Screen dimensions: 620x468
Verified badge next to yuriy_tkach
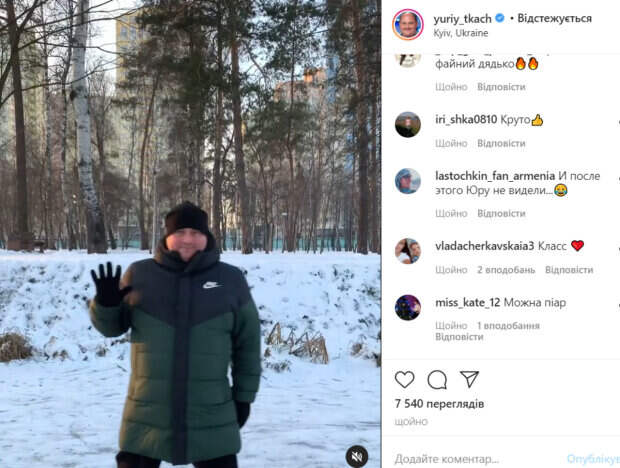click(x=500, y=18)
